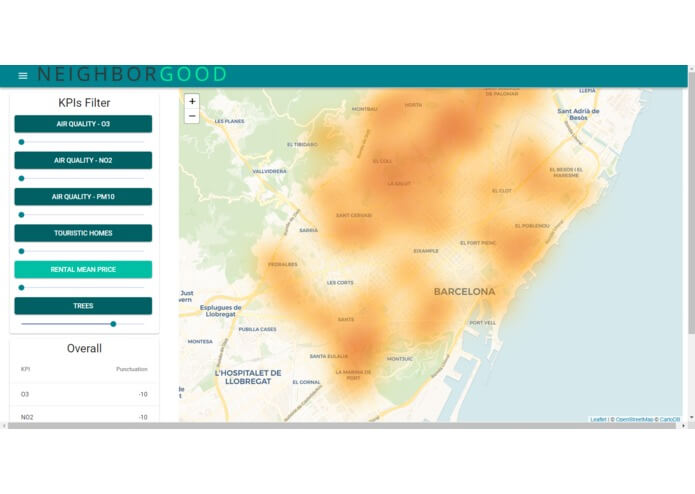Image resolution: width=695 pixels, height=494 pixels.
Task: Click the NEIGHBORGOOD logo title
Action: pyautogui.click(x=132, y=74)
